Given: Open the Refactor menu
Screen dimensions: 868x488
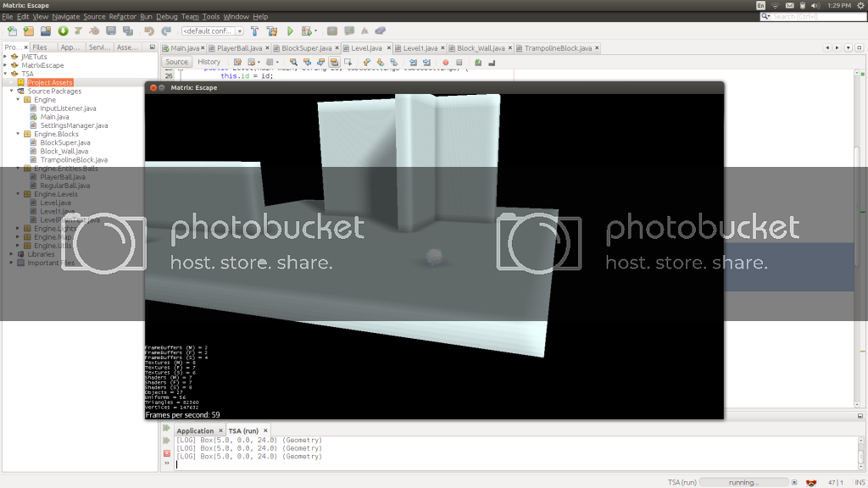Looking at the screenshot, I should [x=122, y=16].
